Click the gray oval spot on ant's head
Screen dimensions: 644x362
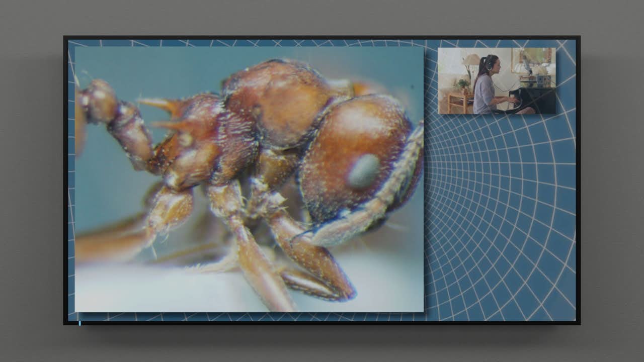363,171
